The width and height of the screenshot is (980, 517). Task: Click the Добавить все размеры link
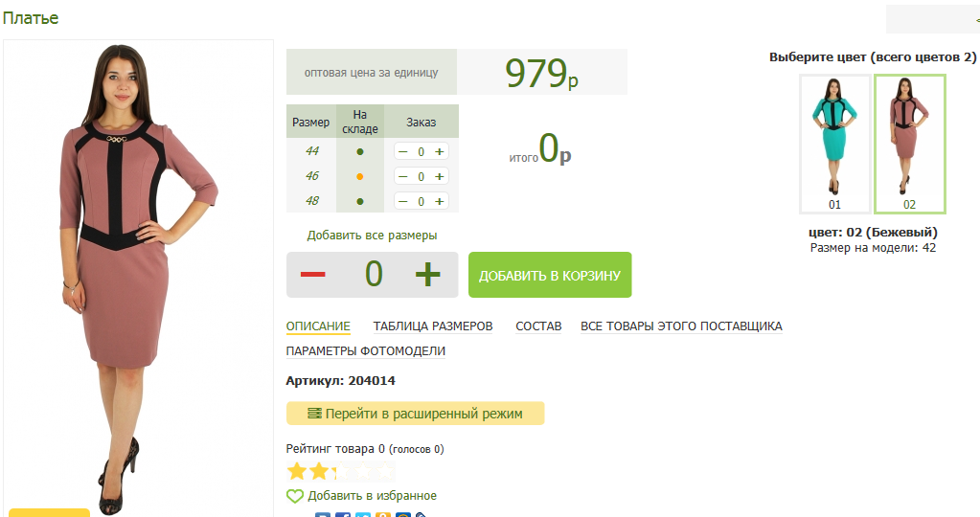point(372,236)
